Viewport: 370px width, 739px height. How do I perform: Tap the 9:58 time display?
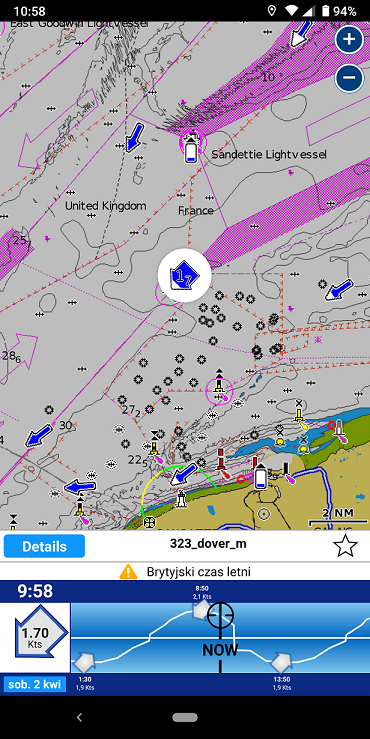coord(35,591)
